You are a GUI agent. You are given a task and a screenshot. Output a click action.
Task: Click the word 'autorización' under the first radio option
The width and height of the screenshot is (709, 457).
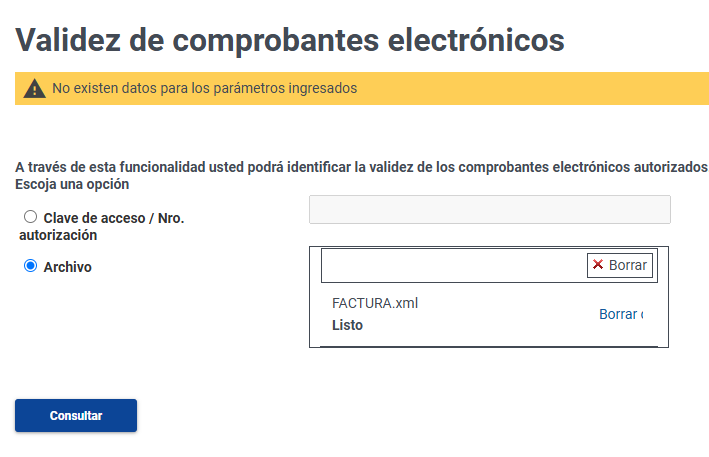click(58, 235)
